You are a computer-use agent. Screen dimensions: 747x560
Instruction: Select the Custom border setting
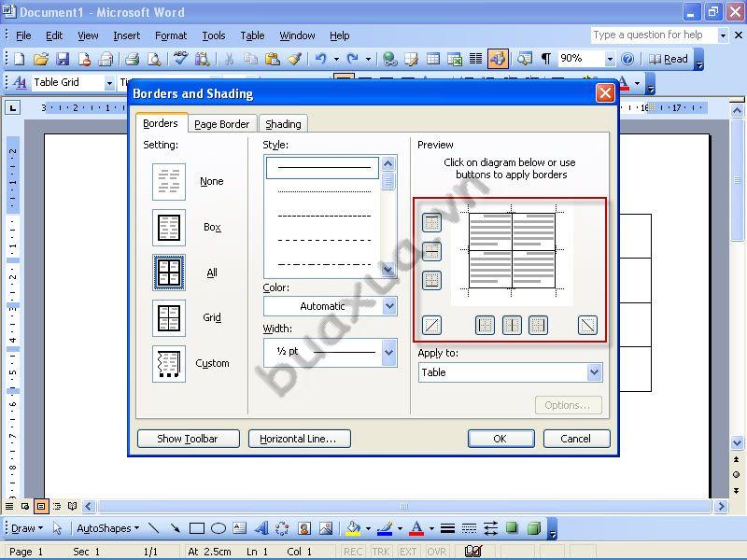169,364
